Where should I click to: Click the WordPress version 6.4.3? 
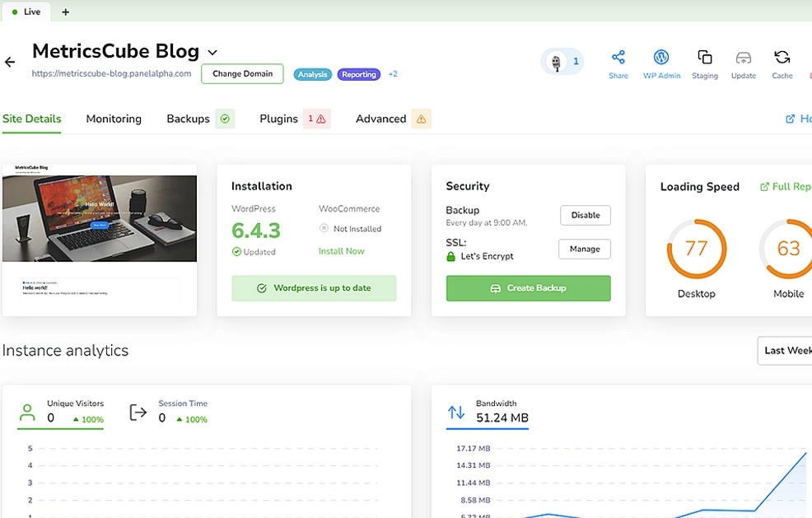tap(256, 231)
